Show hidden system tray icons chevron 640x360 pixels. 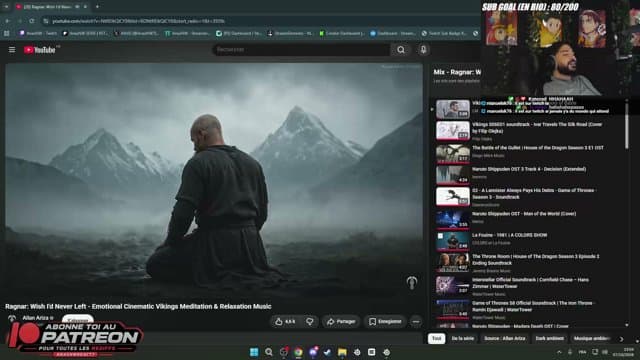(x=559, y=352)
